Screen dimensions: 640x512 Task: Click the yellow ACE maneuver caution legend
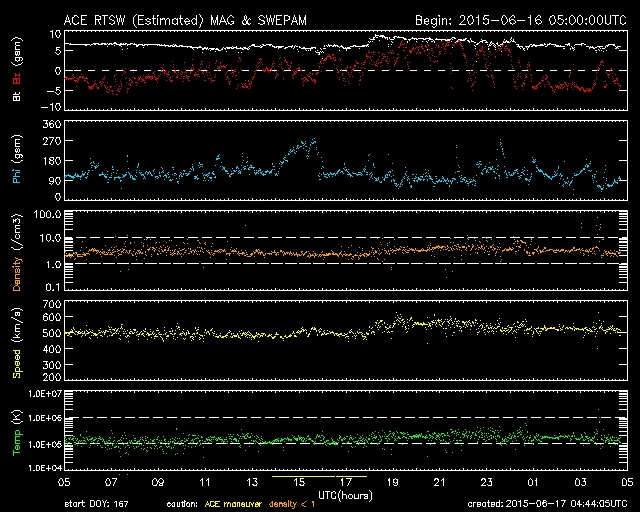(233, 504)
